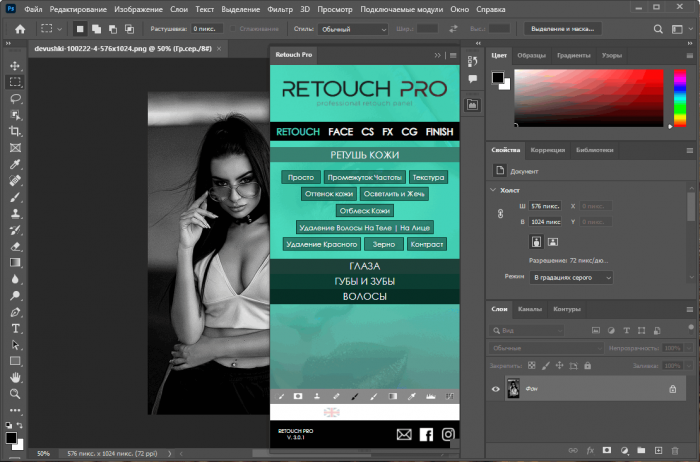Viewport: 700px width, 462px height.
Task: Activate the Type tool
Action: (16, 328)
